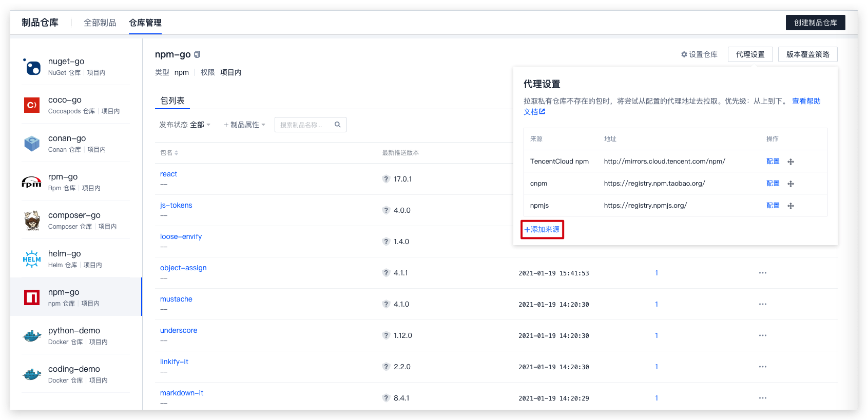868x420 pixels.
Task: Click the rpm-go repository icon
Action: point(32,182)
